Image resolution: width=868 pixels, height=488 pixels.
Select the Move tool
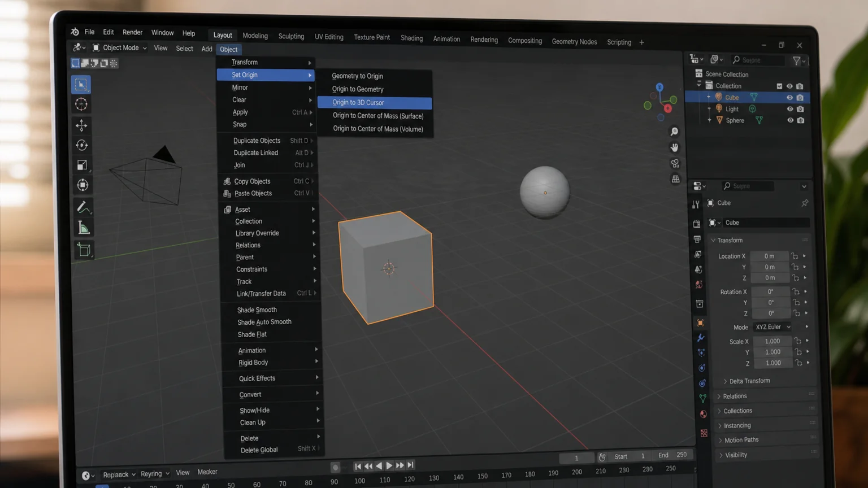(x=82, y=125)
